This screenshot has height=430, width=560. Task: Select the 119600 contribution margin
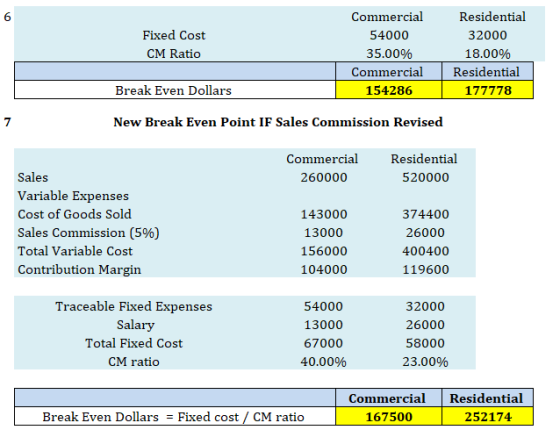(x=425, y=270)
